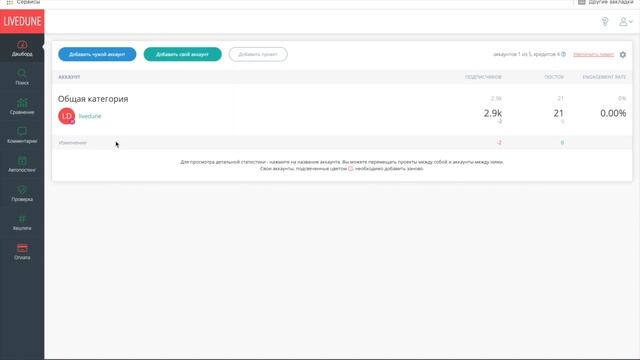Click the LD account avatar
640x360 pixels.
(x=67, y=116)
